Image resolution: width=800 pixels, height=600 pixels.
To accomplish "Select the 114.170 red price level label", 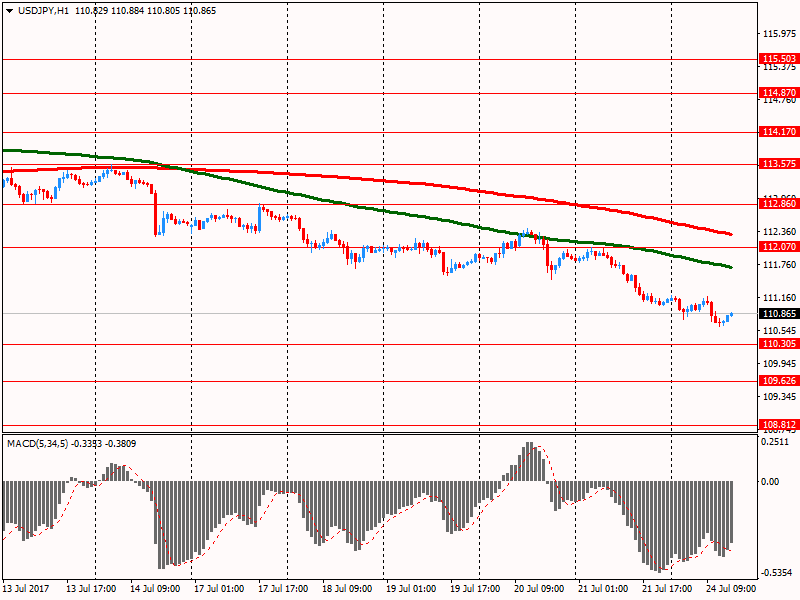I will 779,132.
